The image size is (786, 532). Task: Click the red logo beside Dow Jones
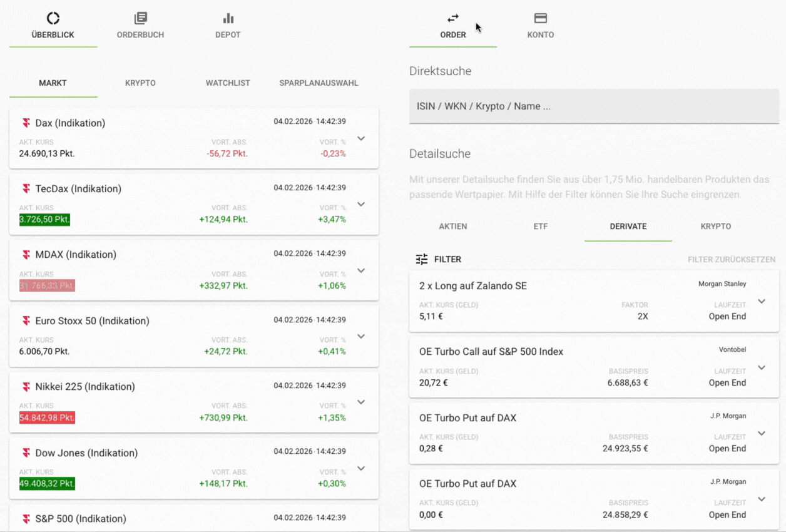coord(26,453)
